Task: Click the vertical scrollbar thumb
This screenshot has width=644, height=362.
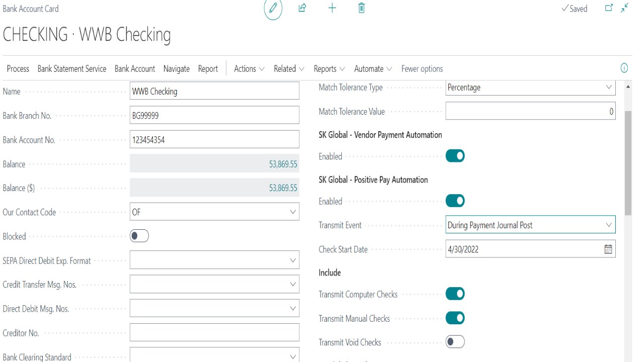Action: tap(628, 163)
